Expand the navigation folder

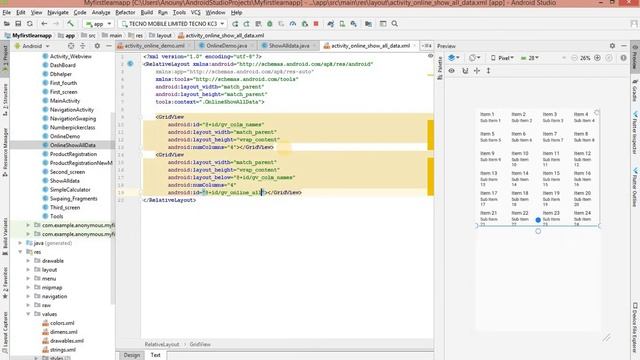tap(28, 296)
